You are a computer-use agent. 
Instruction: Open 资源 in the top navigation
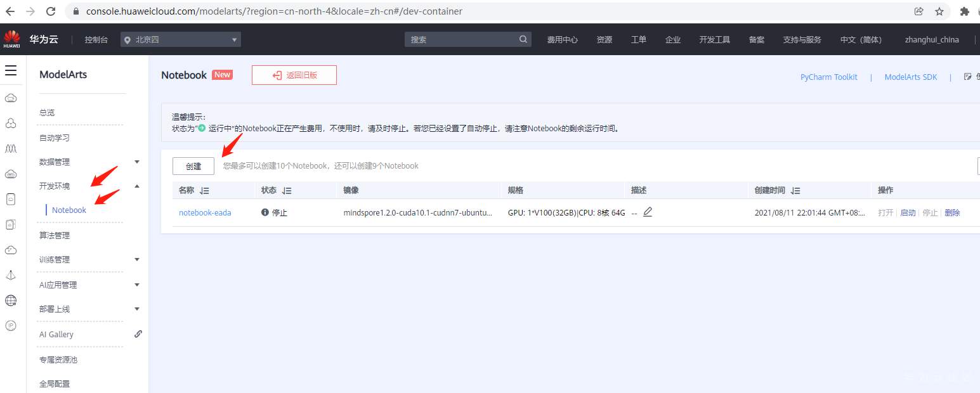[604, 39]
